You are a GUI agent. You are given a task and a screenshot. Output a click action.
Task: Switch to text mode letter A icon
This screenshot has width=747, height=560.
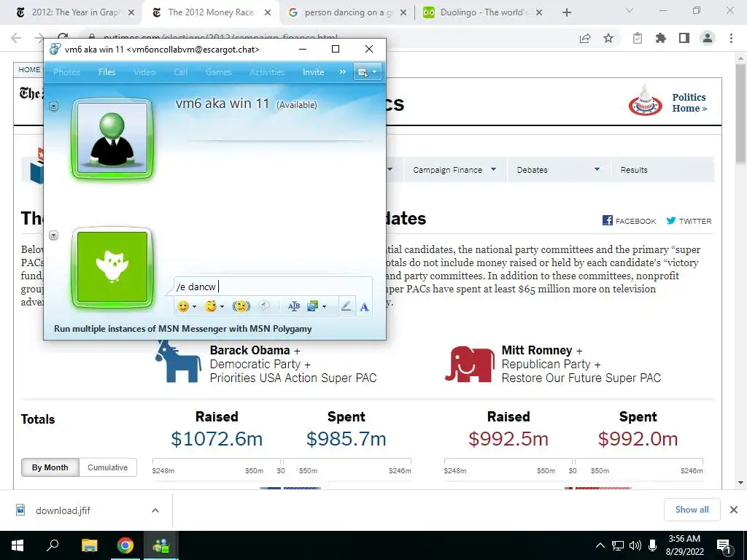click(x=365, y=307)
